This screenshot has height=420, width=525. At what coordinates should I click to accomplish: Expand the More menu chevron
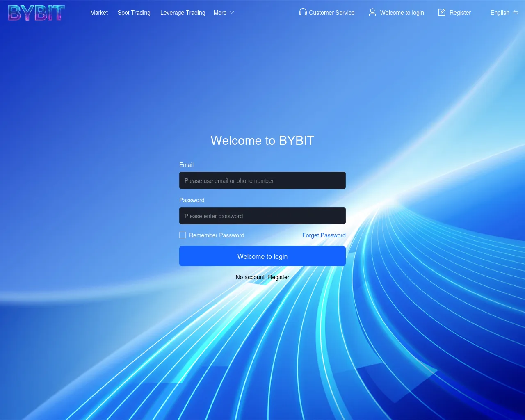232,13
